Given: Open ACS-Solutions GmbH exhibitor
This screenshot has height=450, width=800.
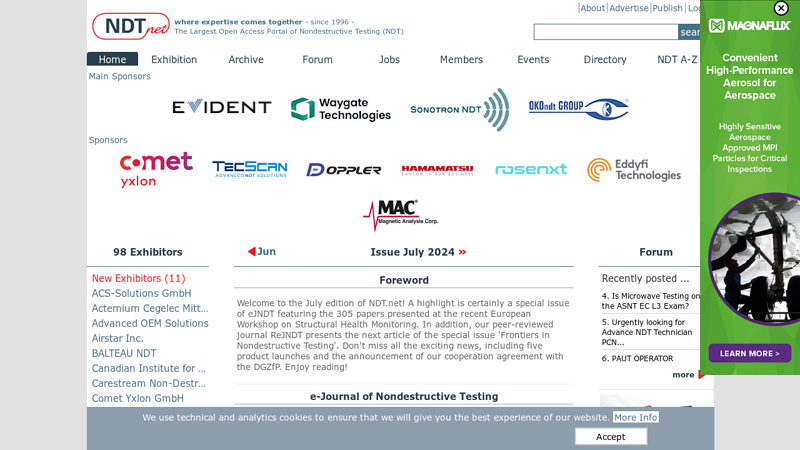Looking at the screenshot, I should tap(141, 293).
